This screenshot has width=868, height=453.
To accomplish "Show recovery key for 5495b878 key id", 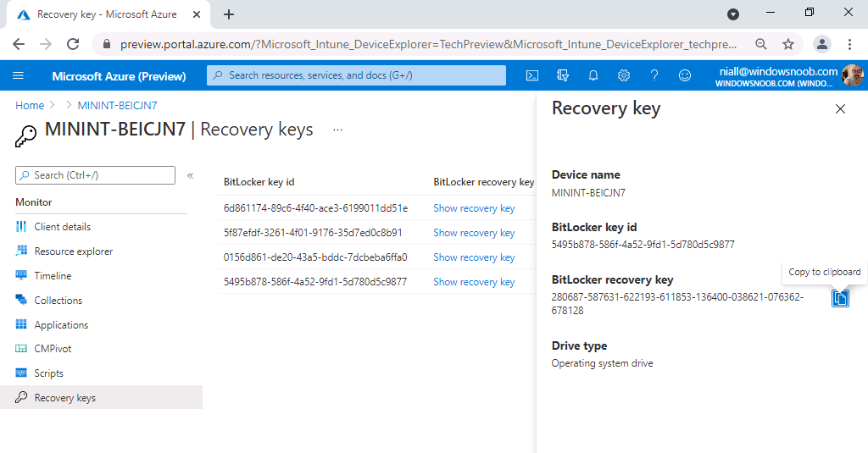I will pos(474,282).
